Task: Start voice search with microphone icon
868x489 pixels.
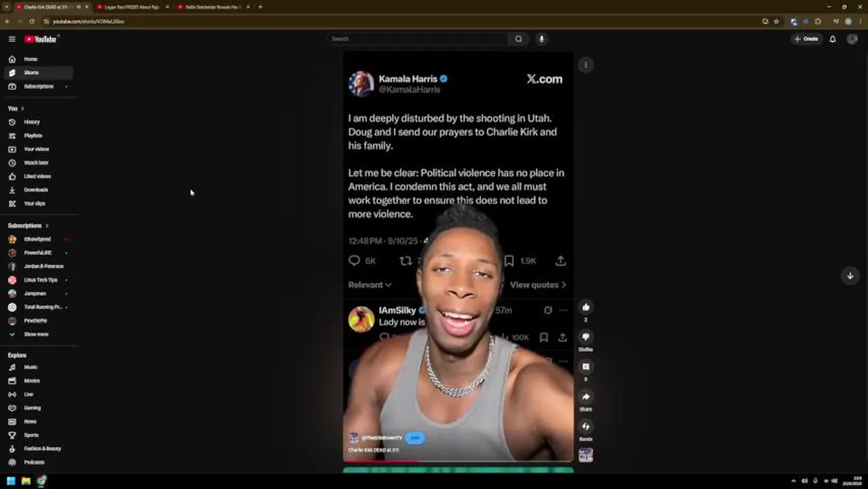Action: coord(541,39)
